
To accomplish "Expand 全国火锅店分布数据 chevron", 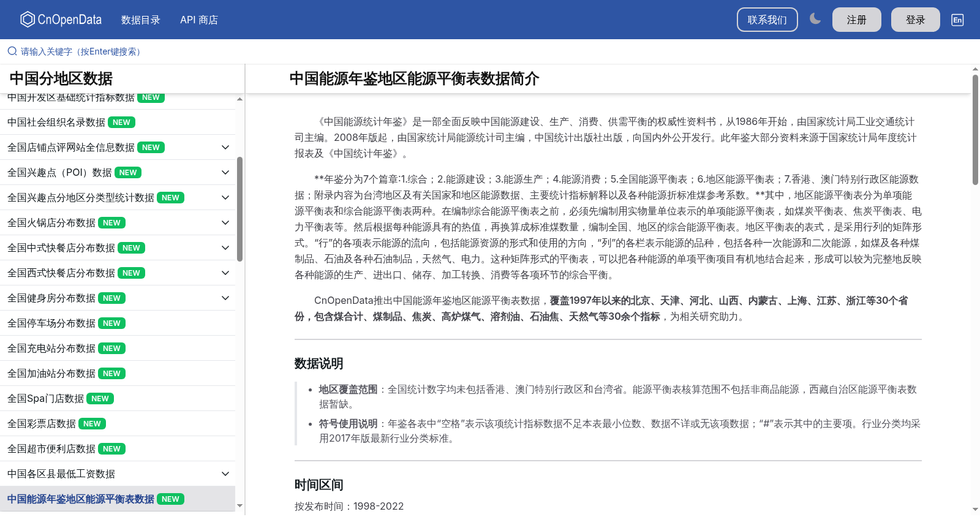I will pos(225,222).
